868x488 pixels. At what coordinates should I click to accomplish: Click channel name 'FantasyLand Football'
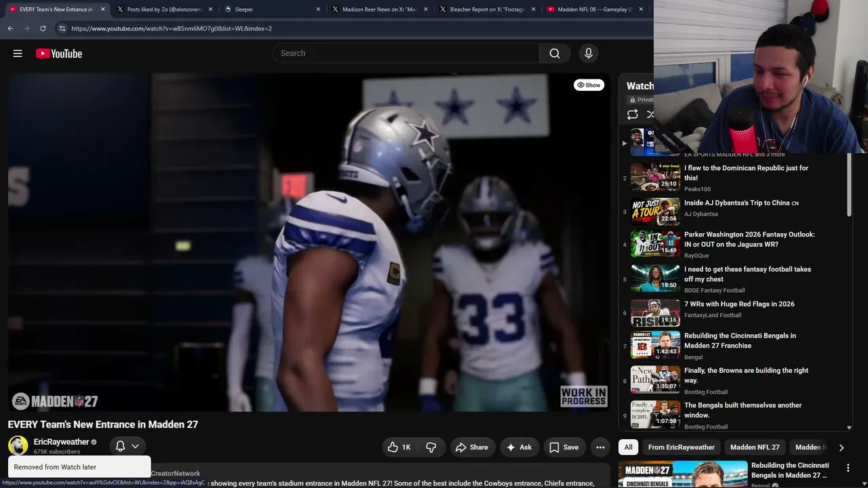[713, 315]
